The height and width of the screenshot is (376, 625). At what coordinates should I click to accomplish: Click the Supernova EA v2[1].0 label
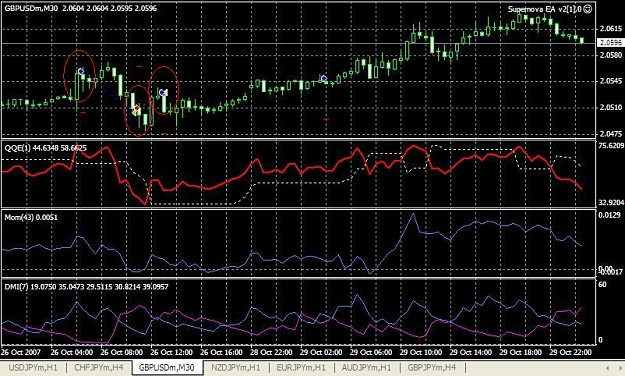coord(544,9)
